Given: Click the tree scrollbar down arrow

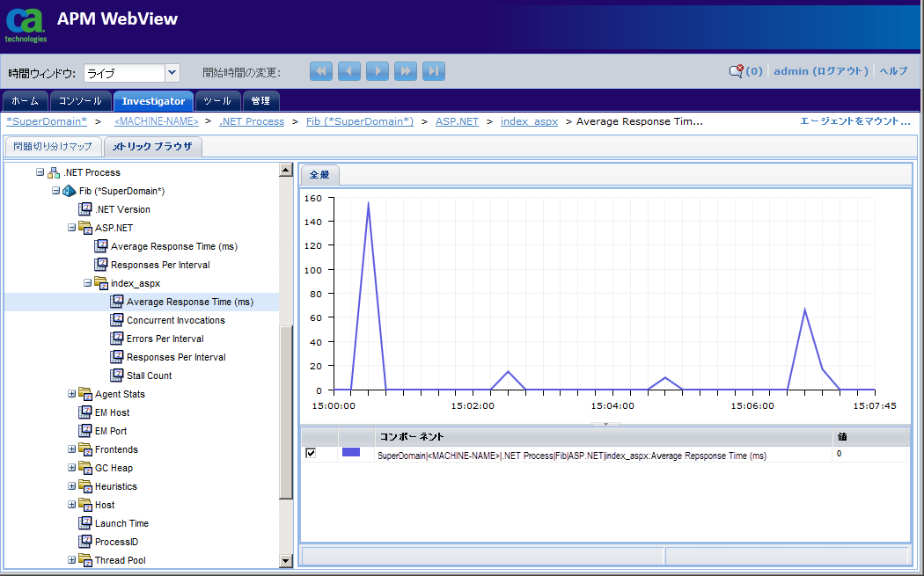Looking at the screenshot, I should click(x=285, y=560).
